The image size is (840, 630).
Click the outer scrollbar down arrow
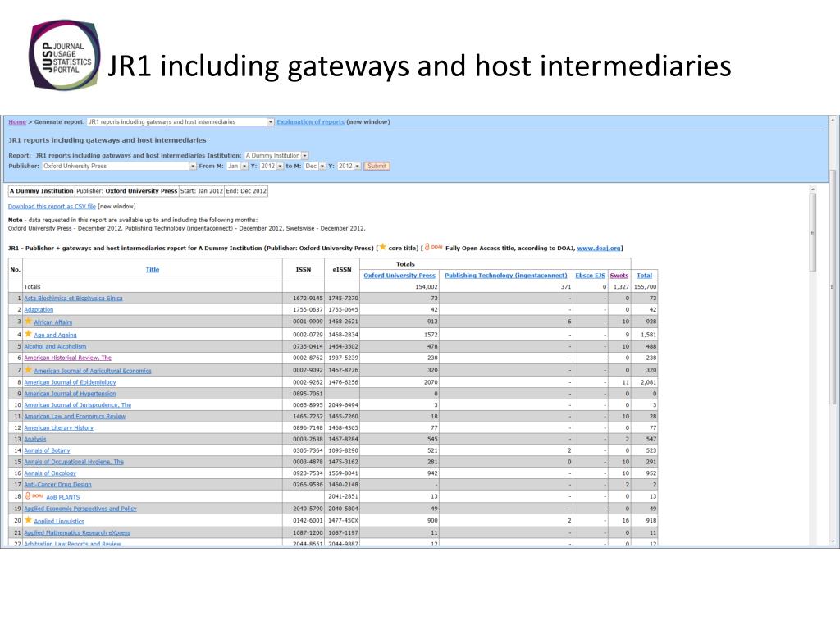(833, 542)
